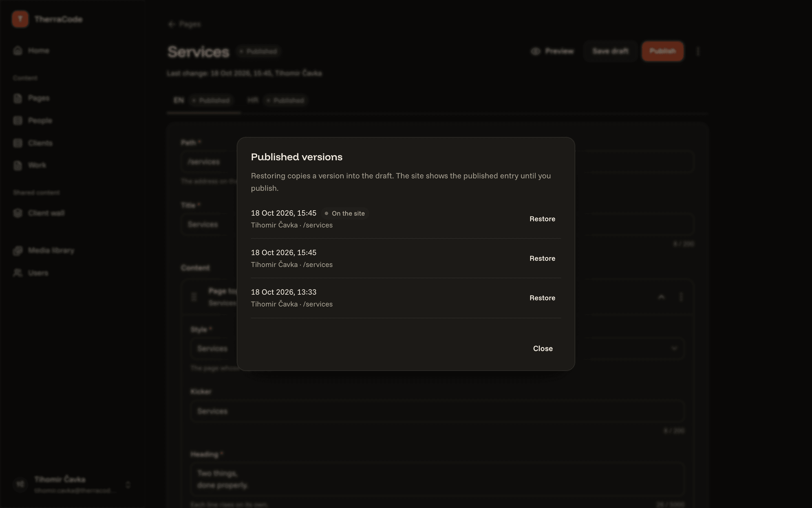This screenshot has width=812, height=508.
Task: Restore the second 18 Oct 2026, 15:45 version
Action: (x=542, y=258)
